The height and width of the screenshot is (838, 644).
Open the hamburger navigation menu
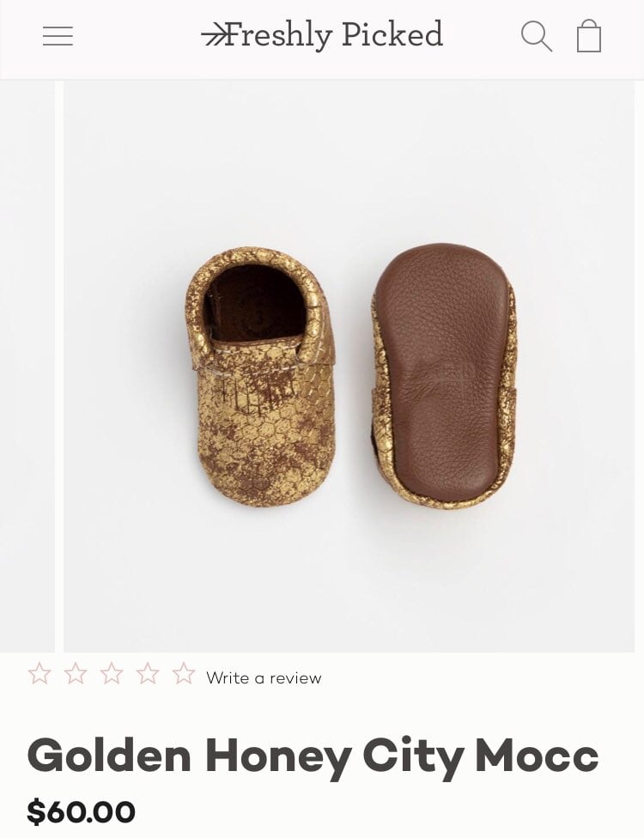pyautogui.click(x=58, y=36)
